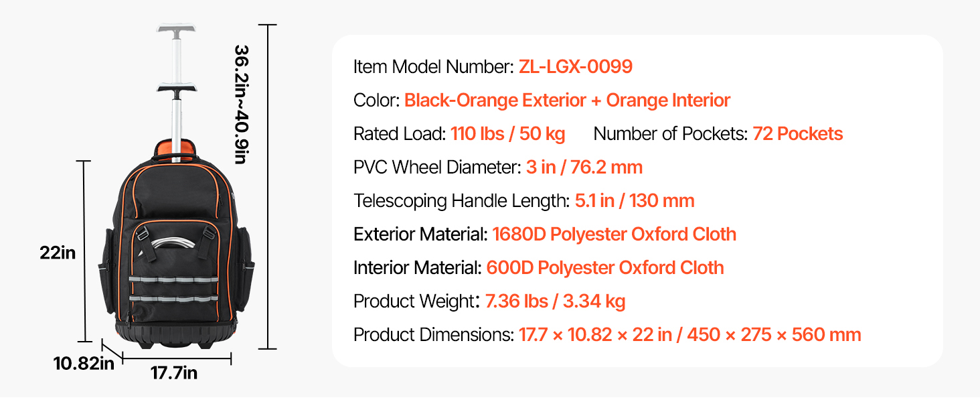Click the 5.1 in / 130 mm handle length
980x402 pixels.
[x=634, y=201]
